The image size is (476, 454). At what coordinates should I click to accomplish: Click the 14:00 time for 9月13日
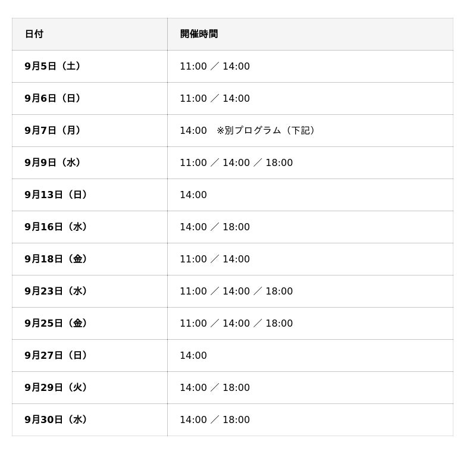click(193, 195)
